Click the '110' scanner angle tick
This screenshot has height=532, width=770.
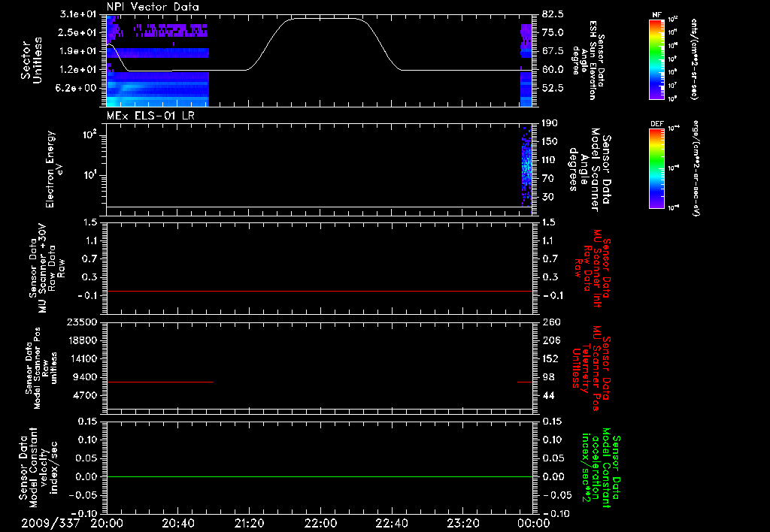tap(550, 160)
